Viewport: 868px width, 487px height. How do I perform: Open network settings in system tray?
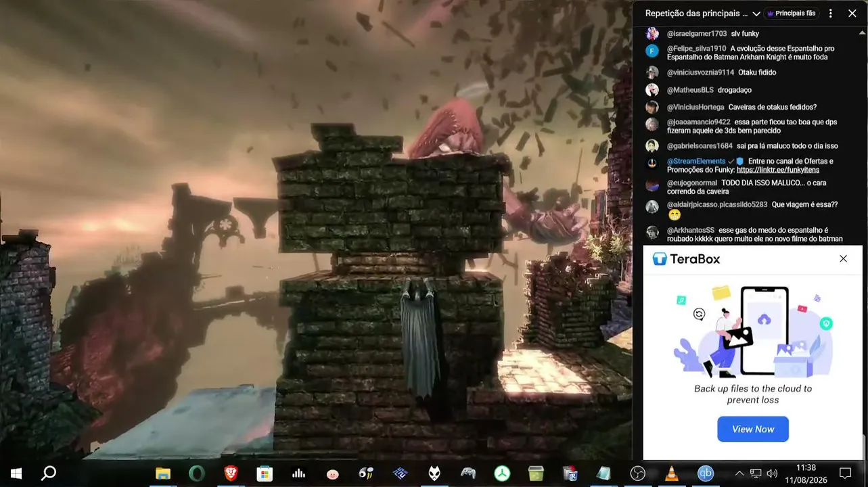pyautogui.click(x=756, y=473)
